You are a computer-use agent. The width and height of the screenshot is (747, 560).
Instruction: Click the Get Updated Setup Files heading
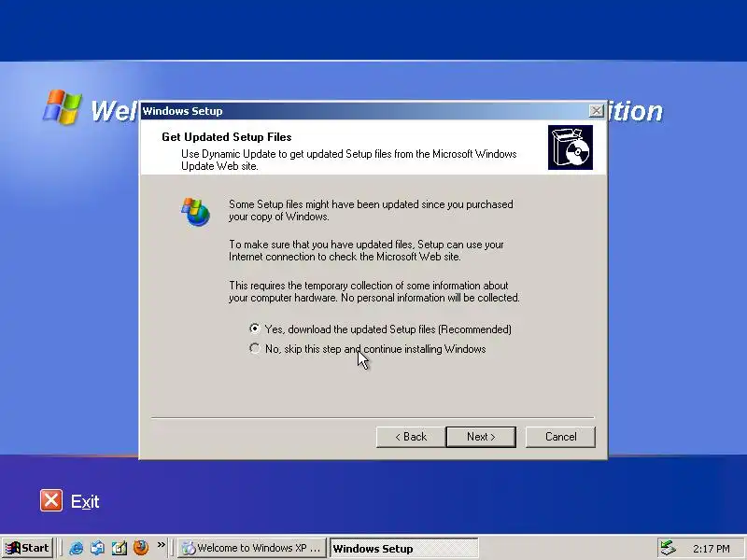point(227,137)
